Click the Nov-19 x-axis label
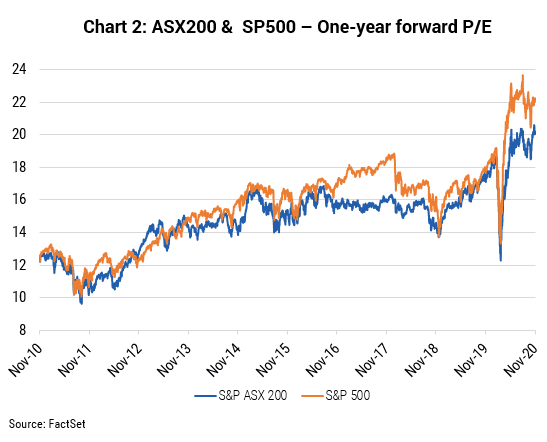Screen dimensions: 547x442 pos(471,359)
